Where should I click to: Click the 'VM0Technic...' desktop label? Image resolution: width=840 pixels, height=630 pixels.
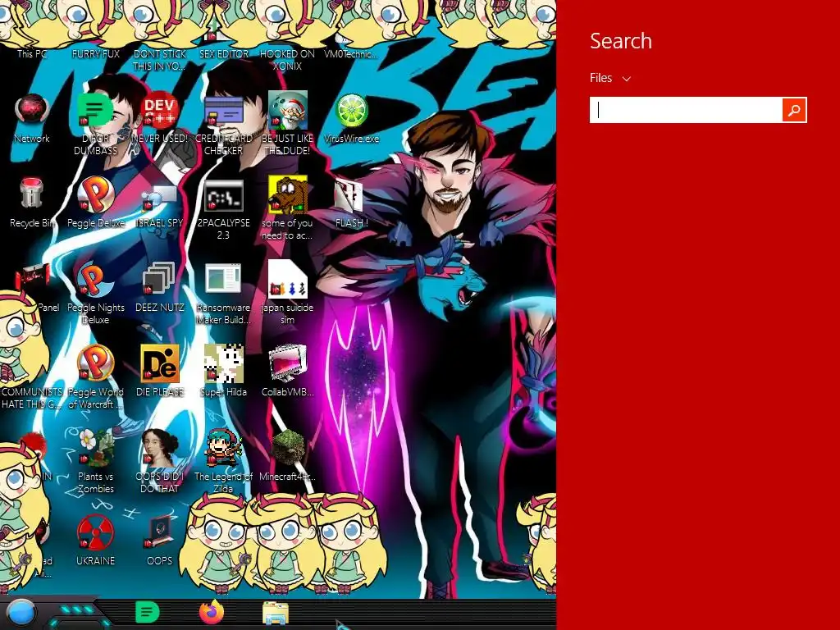pos(351,54)
